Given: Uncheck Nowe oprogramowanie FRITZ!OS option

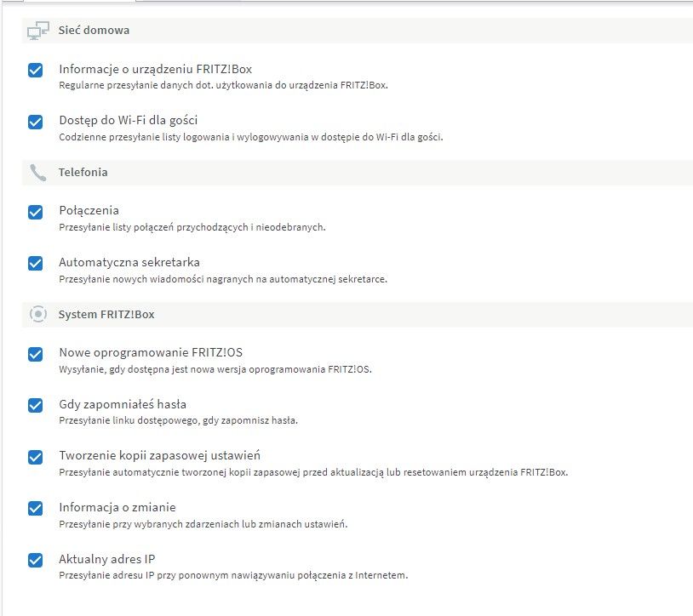Looking at the screenshot, I should tap(36, 354).
